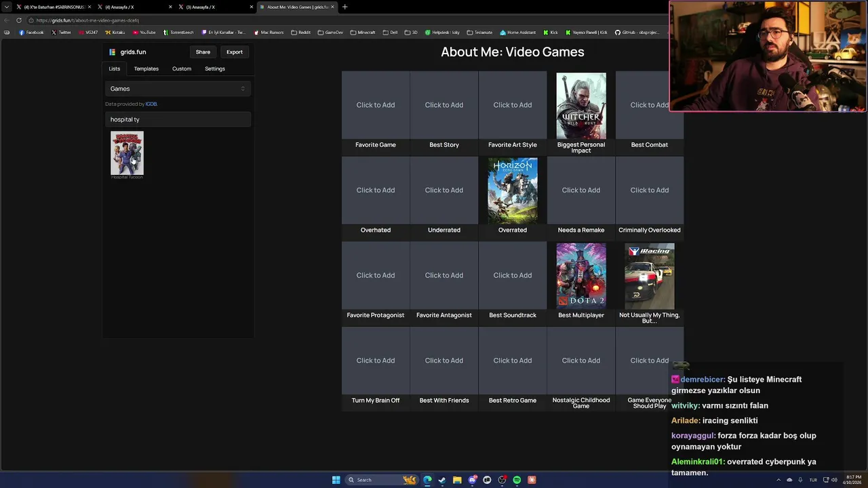Select the Horizon Zero Dawn cover image
Image resolution: width=868 pixels, height=488 pixels.
pyautogui.click(x=513, y=191)
